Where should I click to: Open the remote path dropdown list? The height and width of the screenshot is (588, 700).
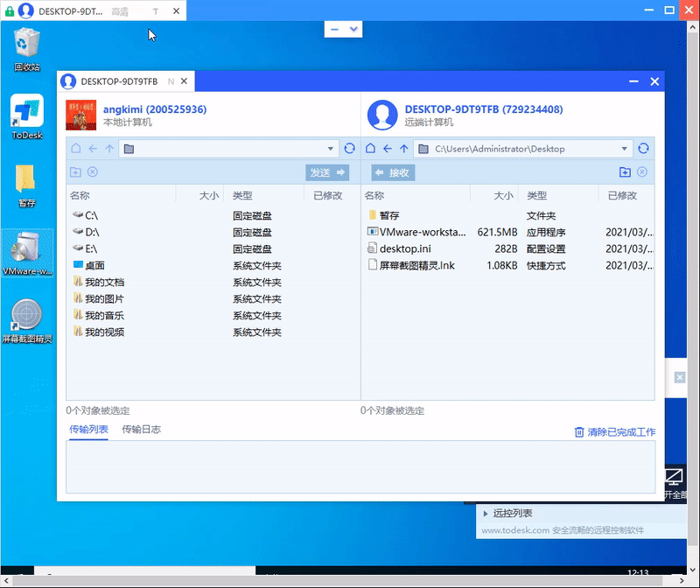click(626, 148)
